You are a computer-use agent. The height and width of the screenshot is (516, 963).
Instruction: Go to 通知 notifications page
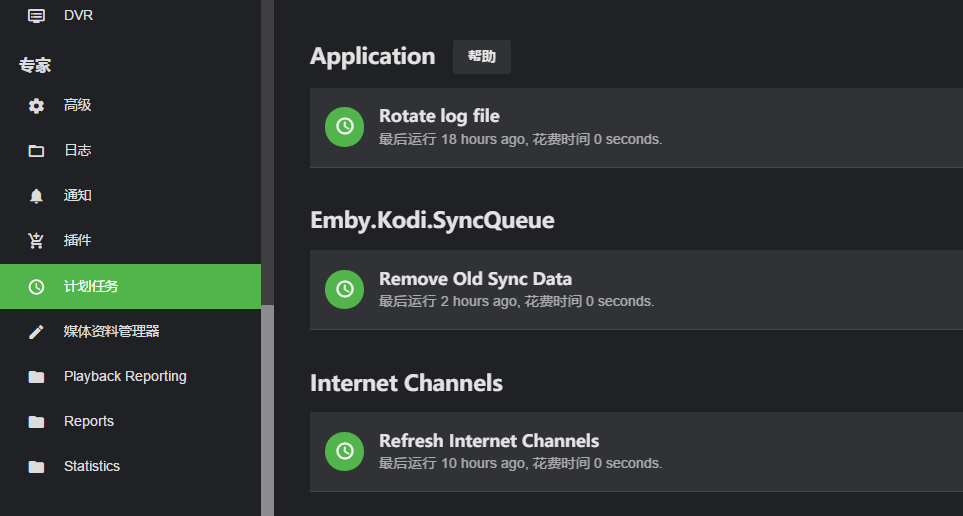tap(78, 195)
